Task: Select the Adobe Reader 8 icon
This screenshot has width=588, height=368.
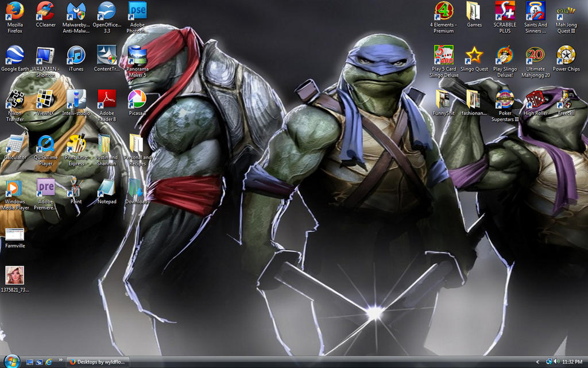Action: pyautogui.click(x=107, y=99)
